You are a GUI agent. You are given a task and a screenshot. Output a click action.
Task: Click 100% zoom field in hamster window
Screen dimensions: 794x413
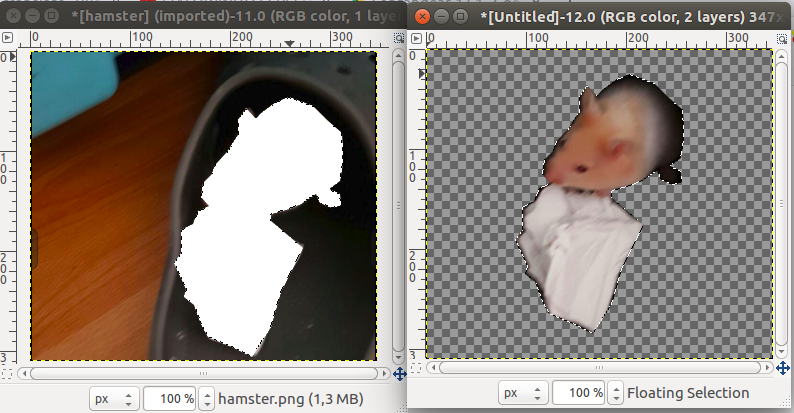click(x=170, y=399)
